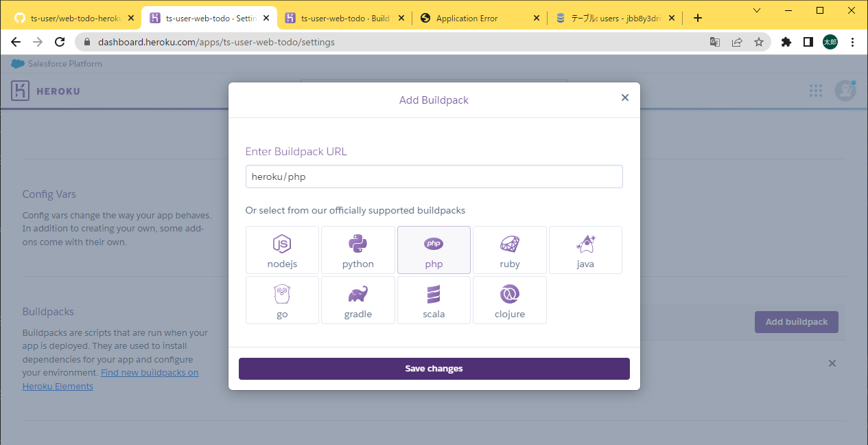Select the java buildpack tile
868x445 pixels.
click(585, 250)
